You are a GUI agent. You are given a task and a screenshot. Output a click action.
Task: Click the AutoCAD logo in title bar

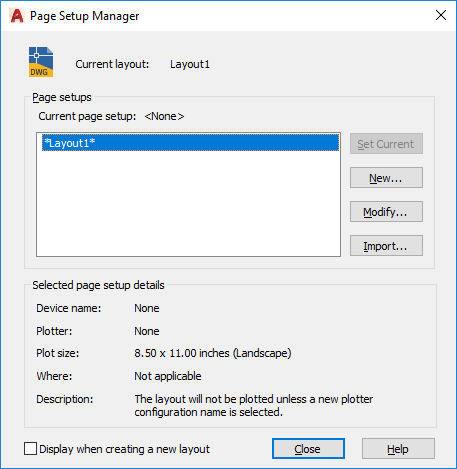tap(17, 16)
